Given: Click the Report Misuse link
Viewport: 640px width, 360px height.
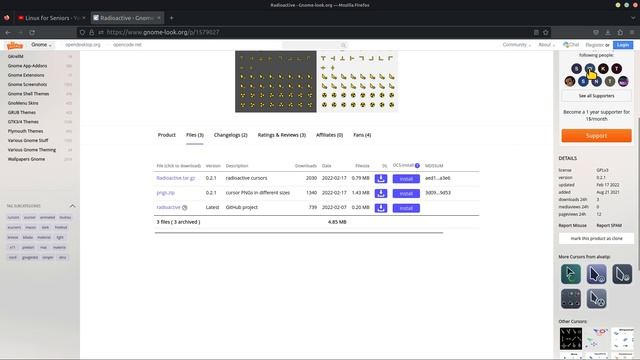Looking at the screenshot, I should pyautogui.click(x=573, y=226).
